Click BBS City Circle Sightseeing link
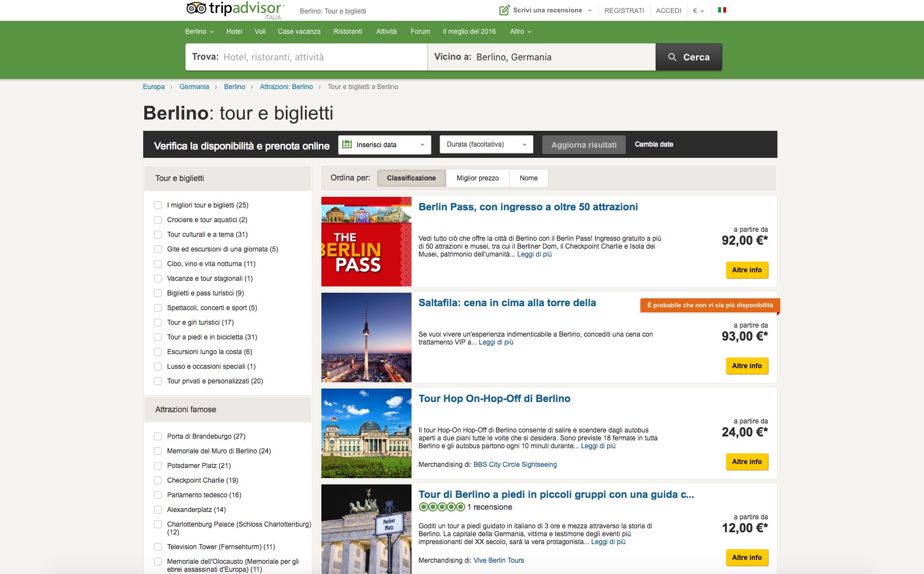 tap(515, 465)
